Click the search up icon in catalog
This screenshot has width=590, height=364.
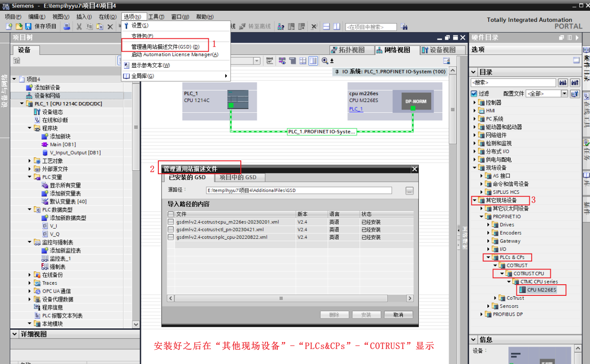(575, 82)
